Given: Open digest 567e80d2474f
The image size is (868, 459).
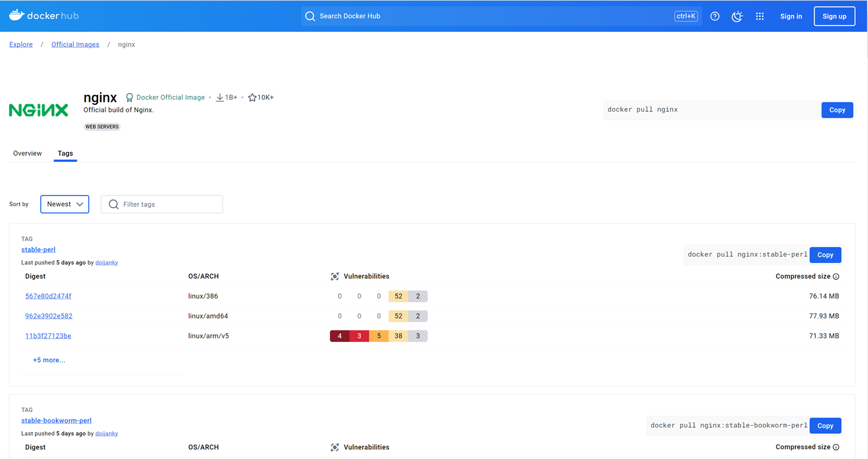Looking at the screenshot, I should click(48, 296).
